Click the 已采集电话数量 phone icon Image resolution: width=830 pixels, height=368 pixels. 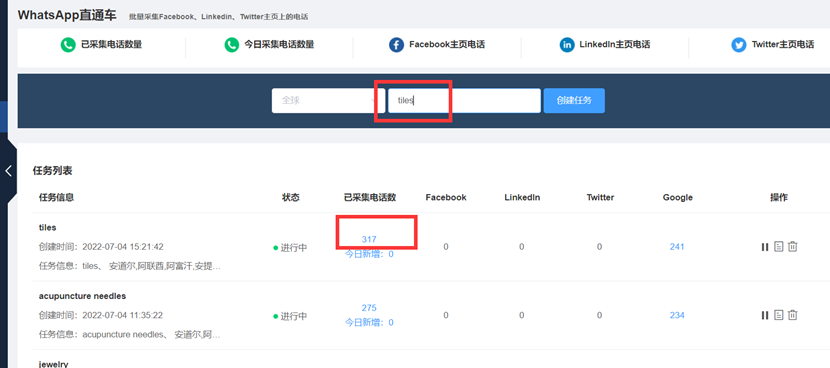pos(68,45)
